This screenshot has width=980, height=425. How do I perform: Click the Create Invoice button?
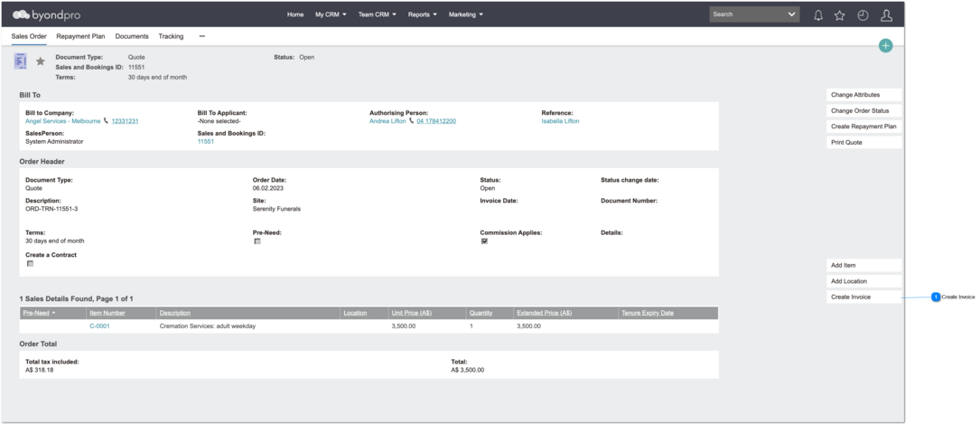pyautogui.click(x=863, y=297)
